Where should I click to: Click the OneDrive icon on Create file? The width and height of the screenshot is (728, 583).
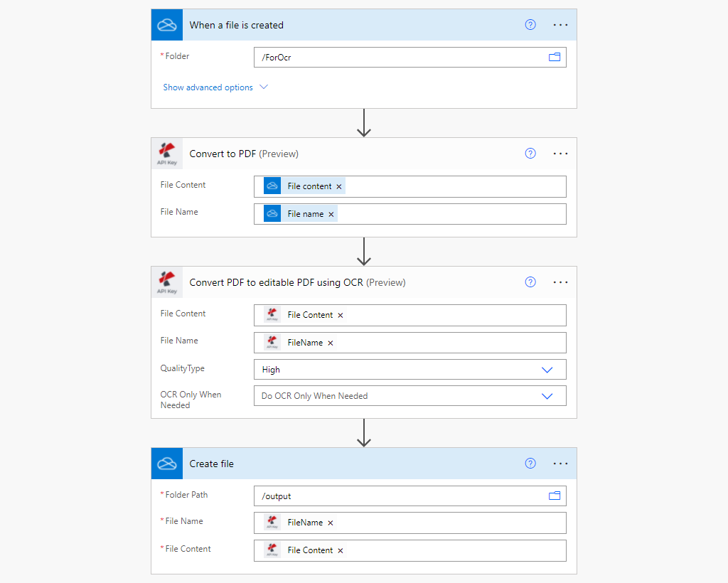[166, 463]
